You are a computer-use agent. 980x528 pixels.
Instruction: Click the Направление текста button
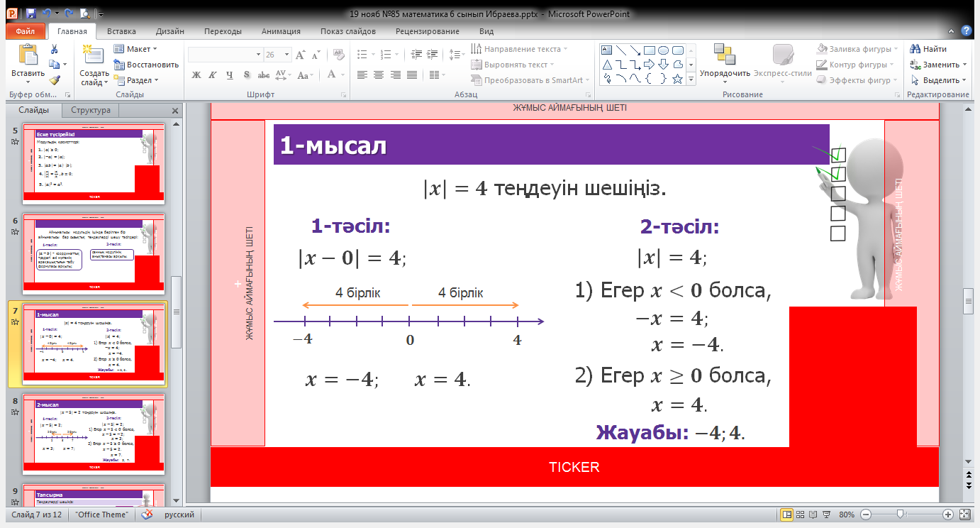[520, 49]
